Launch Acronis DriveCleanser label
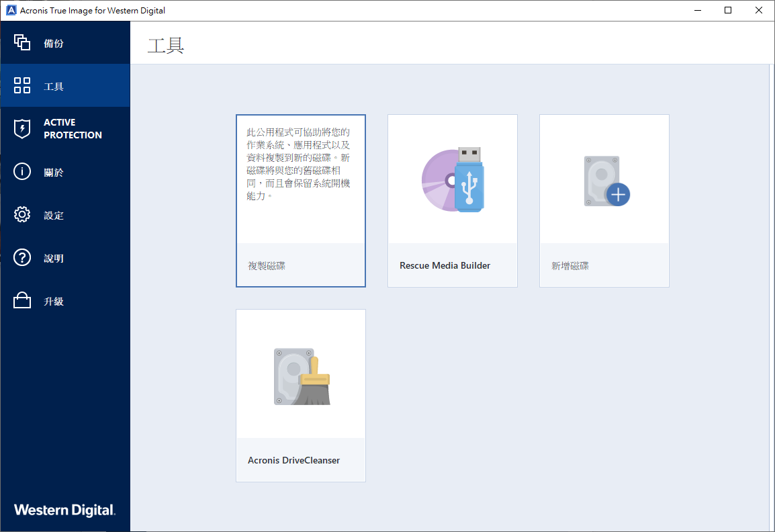The height and width of the screenshot is (532, 775). point(293,460)
